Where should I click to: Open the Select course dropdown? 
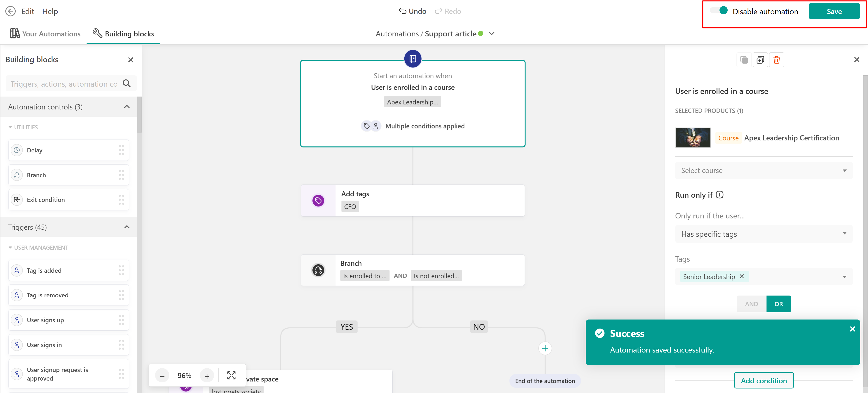click(764, 170)
